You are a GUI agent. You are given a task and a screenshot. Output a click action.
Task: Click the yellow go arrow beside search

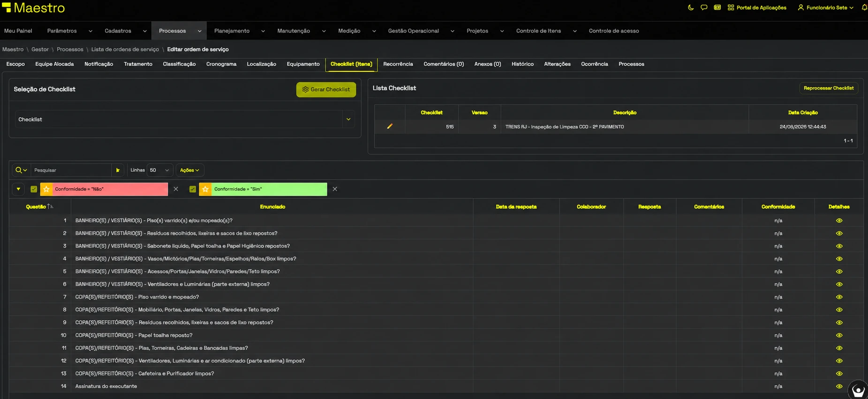tap(118, 170)
